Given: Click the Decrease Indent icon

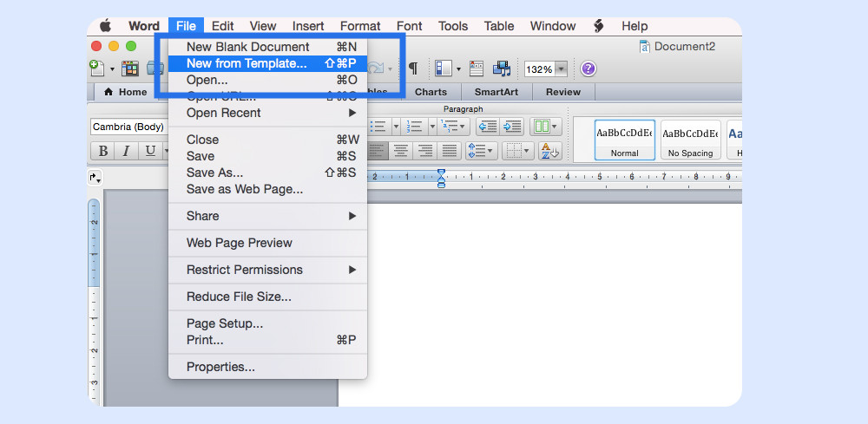Looking at the screenshot, I should click(x=487, y=127).
